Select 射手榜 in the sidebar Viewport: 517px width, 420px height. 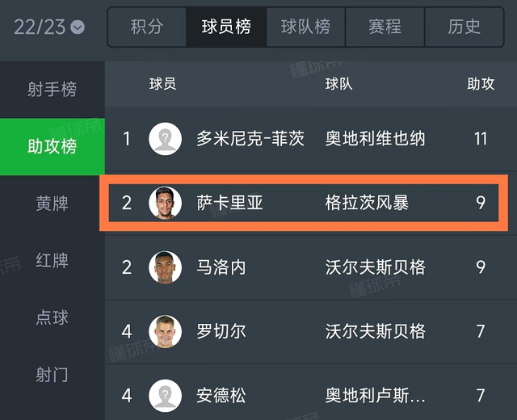pyautogui.click(x=52, y=90)
